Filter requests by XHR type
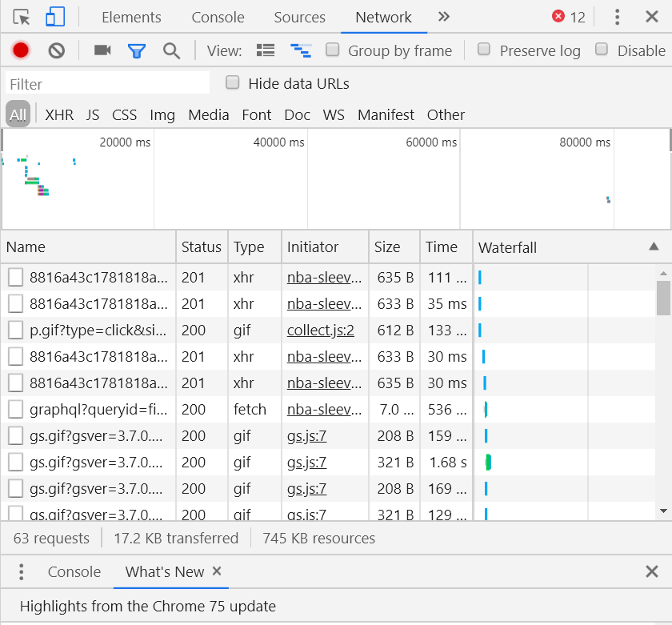Viewport: 672px width, 625px height. click(59, 114)
